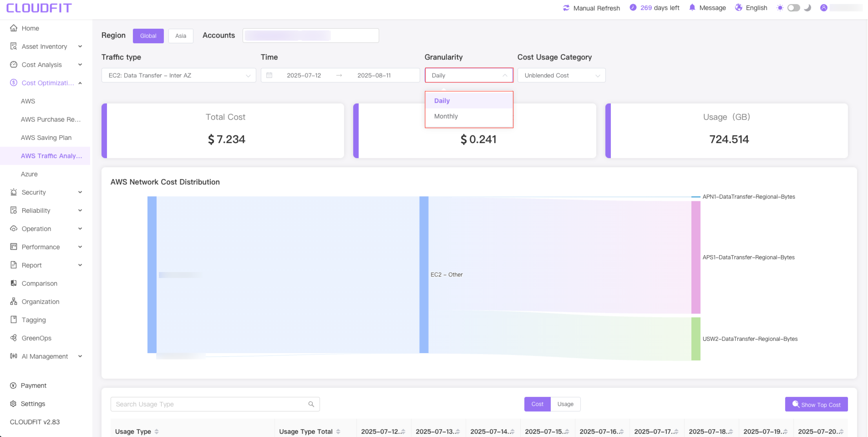Click the Show Top Cost button

pyautogui.click(x=816, y=404)
